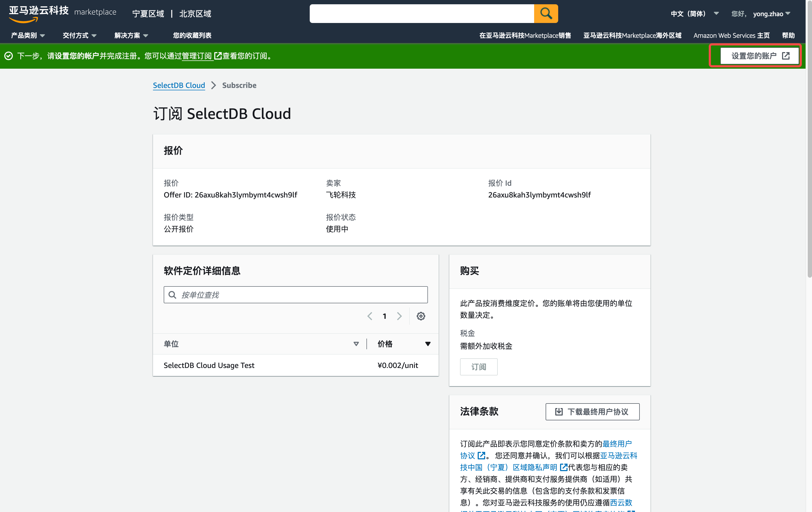Screen dimensions: 812x512
Task: Click the orange search magnifier button
Action: tap(546, 13)
